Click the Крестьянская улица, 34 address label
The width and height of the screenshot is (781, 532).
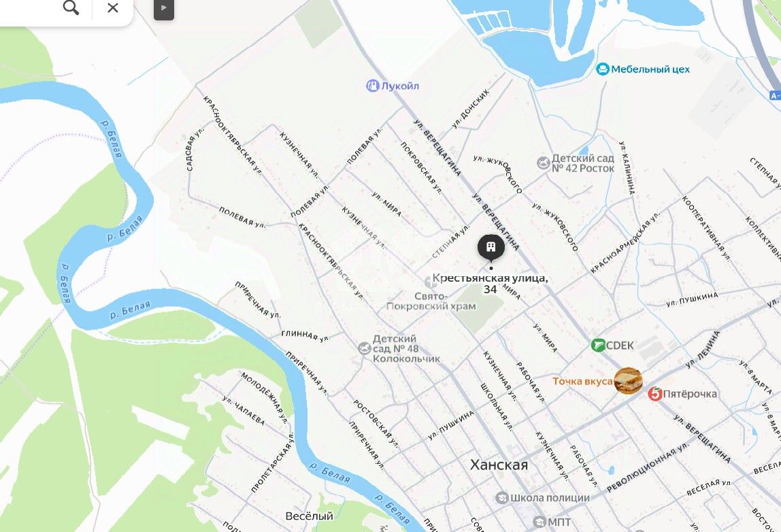click(x=490, y=284)
